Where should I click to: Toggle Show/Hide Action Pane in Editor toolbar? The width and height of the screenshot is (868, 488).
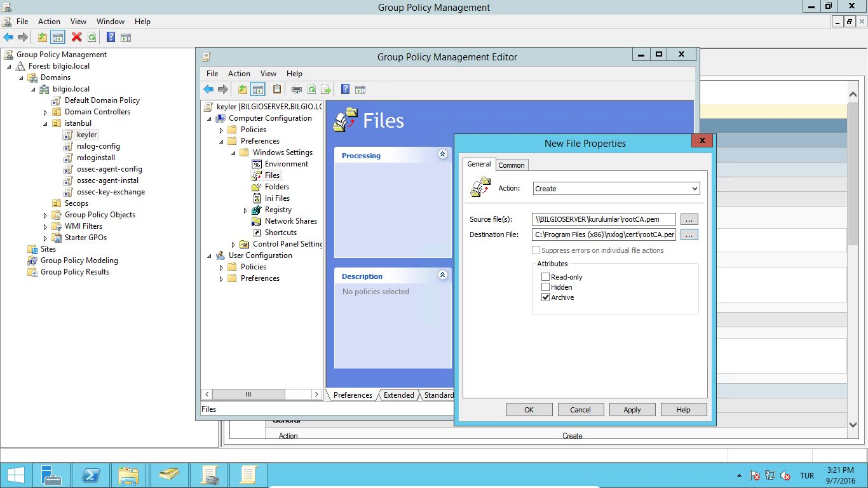(x=360, y=90)
